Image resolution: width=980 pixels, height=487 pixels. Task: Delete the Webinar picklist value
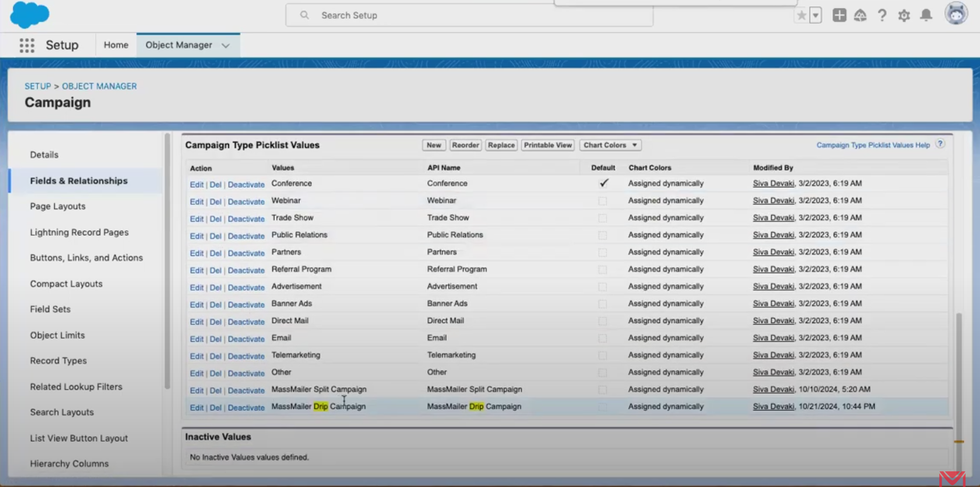coord(215,202)
